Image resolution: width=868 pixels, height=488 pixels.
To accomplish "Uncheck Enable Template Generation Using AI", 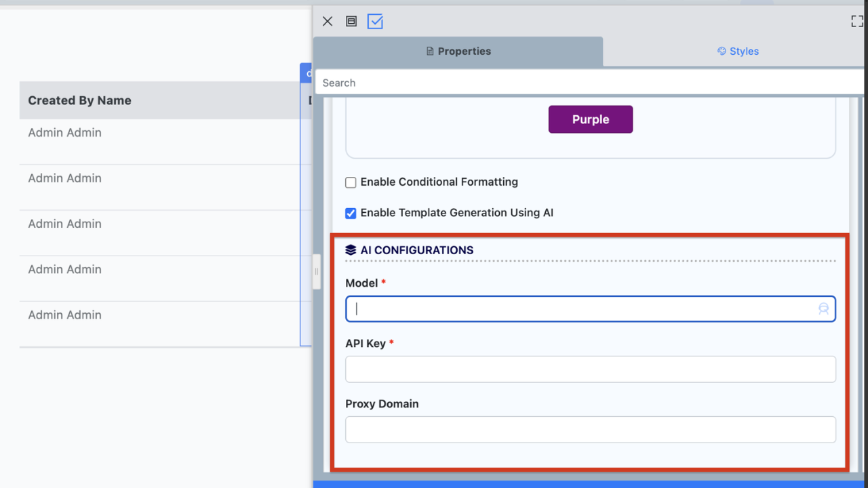I will 351,213.
